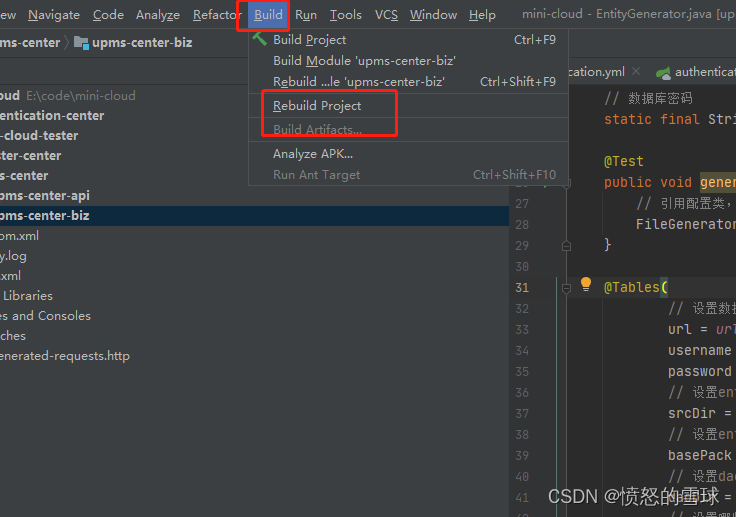Collapse the code fold marker at @Tables
The width and height of the screenshot is (736, 517).
tap(566, 287)
